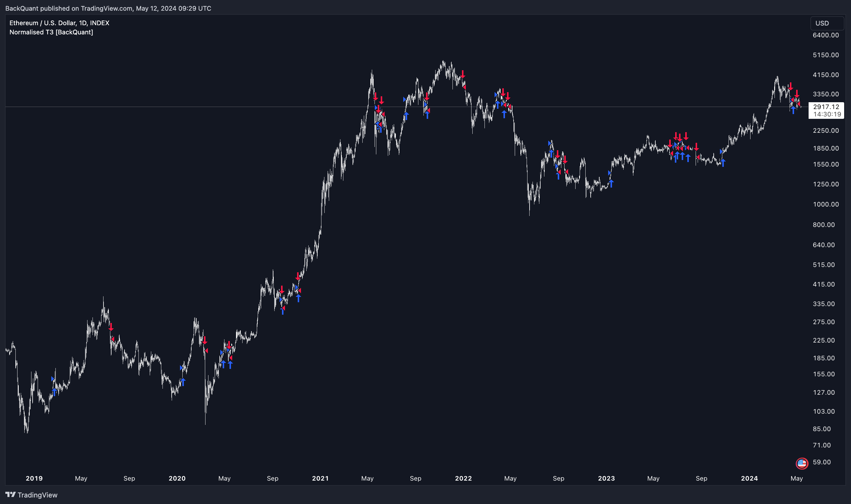Image resolution: width=851 pixels, height=504 pixels.
Task: Click the TradingView logo at bottom left
Action: point(31,495)
